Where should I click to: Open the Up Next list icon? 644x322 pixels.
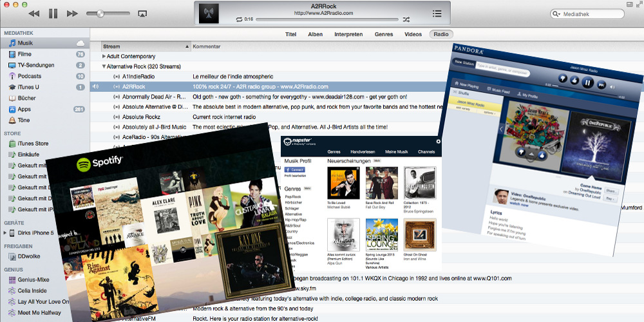coord(437,14)
